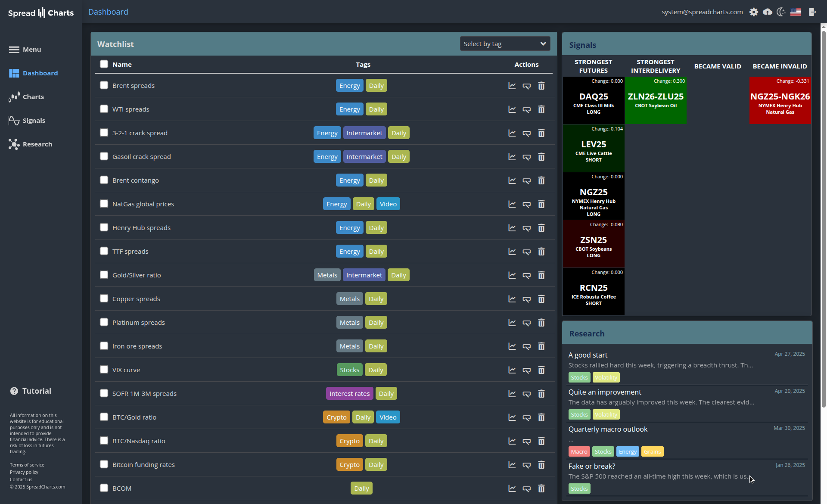Click the SpreadCharts logo
Screen dimensions: 827x504
41,12
